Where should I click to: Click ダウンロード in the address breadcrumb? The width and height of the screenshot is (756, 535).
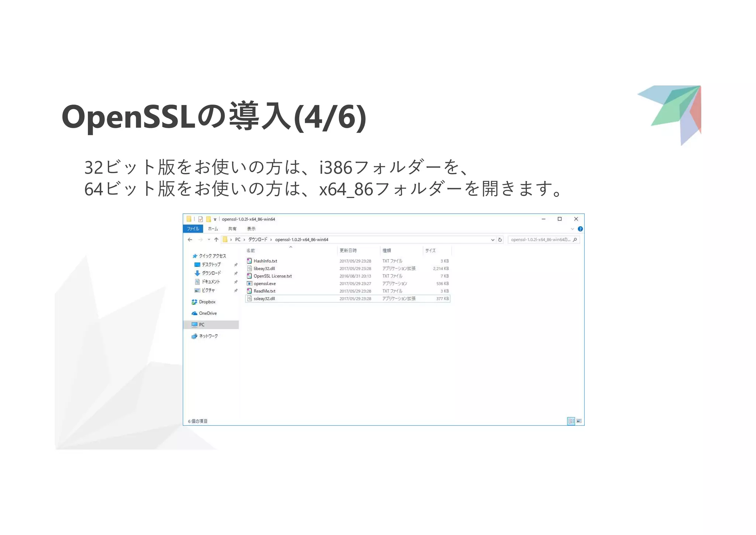coord(258,239)
